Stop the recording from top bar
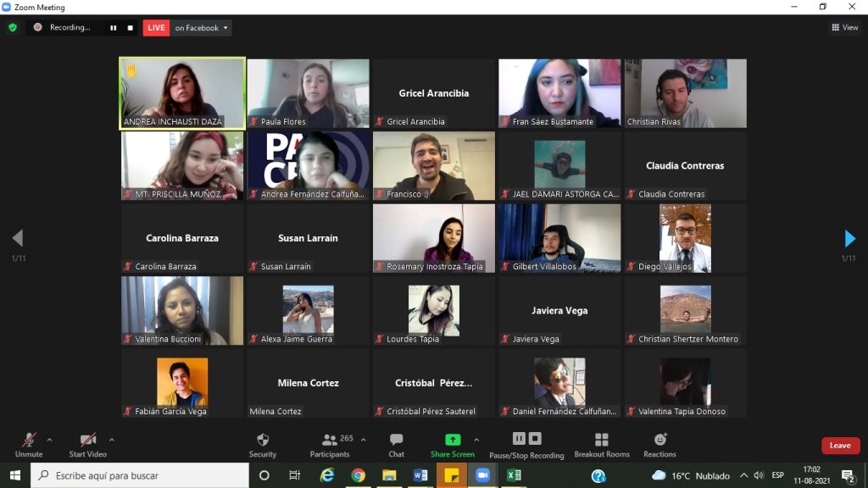868x488 pixels. point(130,28)
